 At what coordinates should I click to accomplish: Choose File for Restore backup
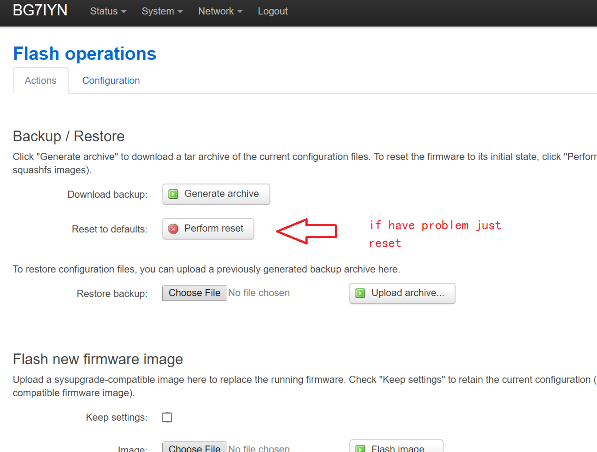tap(194, 293)
